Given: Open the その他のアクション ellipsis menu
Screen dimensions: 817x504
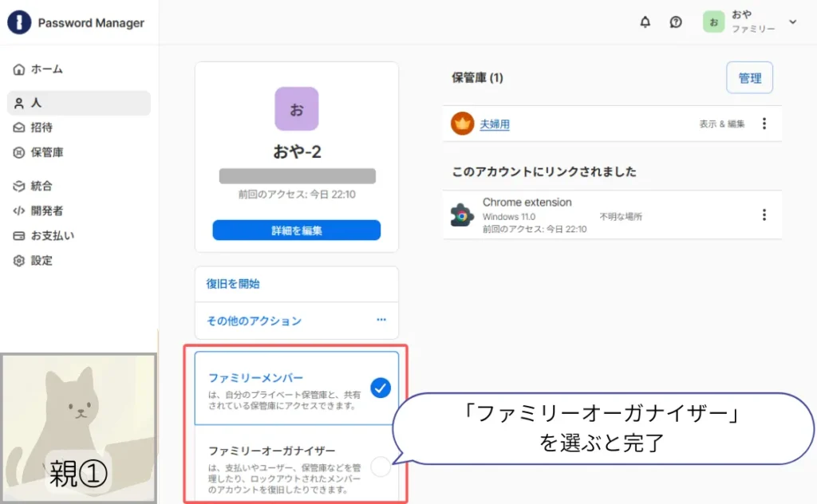Looking at the screenshot, I should (381, 321).
